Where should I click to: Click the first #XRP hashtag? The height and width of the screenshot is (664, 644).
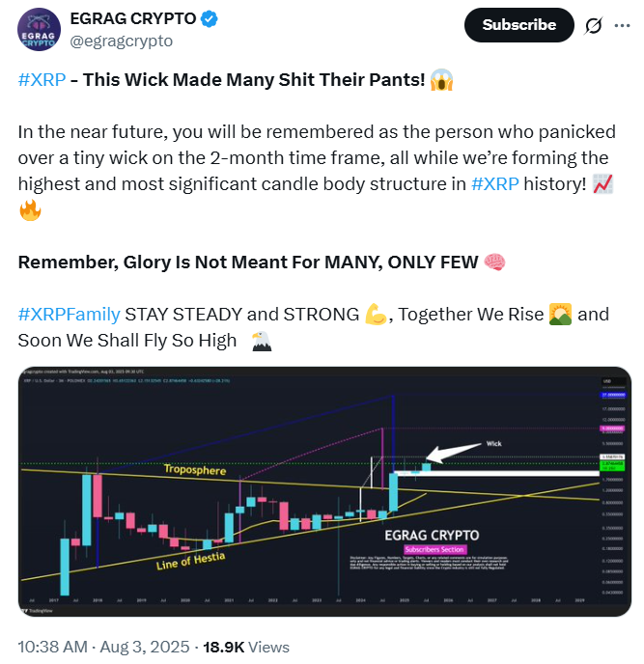[42, 80]
